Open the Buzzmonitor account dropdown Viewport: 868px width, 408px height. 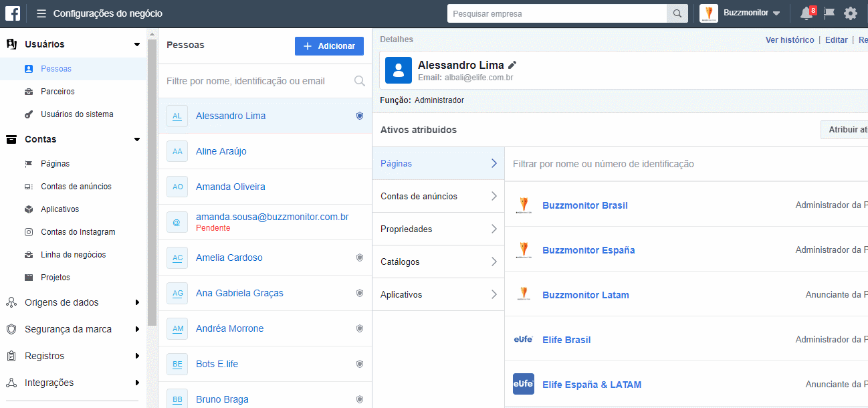pyautogui.click(x=741, y=13)
